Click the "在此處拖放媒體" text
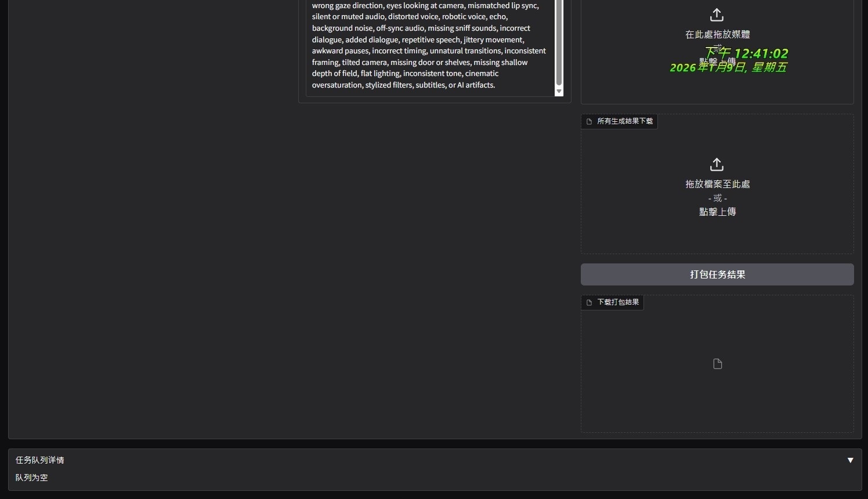This screenshot has width=868, height=499. 718,34
